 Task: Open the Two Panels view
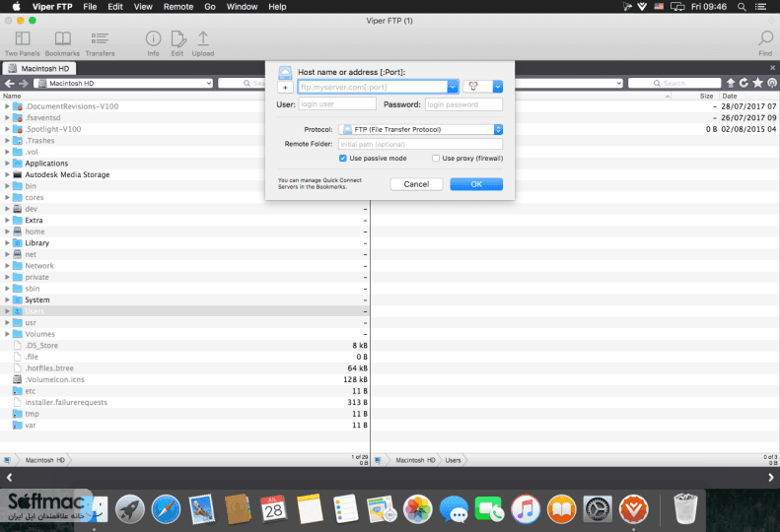click(x=23, y=43)
